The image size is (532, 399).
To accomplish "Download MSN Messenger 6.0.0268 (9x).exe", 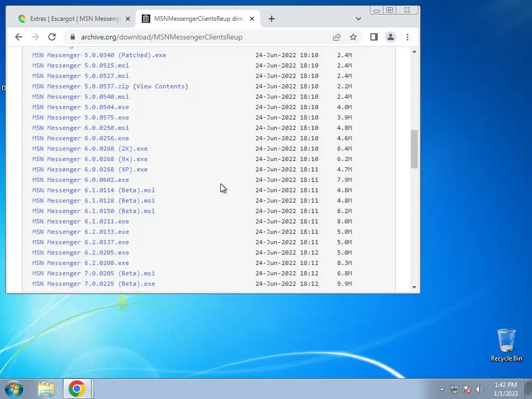I will (x=90, y=159).
